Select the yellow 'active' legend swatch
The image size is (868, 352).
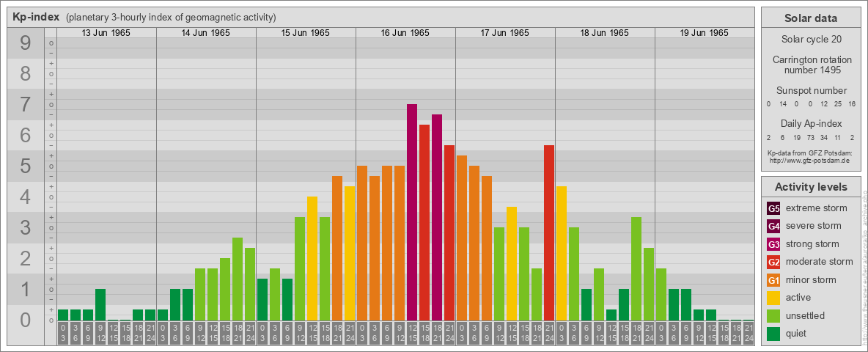click(773, 298)
